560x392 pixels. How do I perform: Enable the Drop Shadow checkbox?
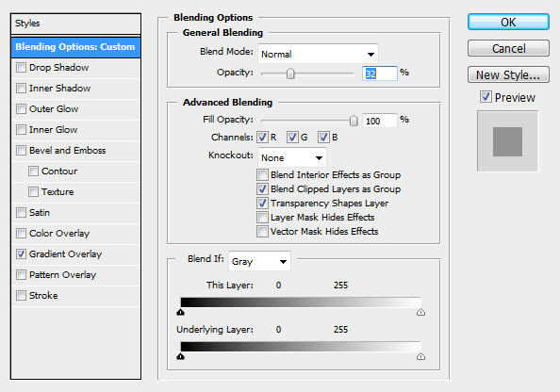pos(21,68)
